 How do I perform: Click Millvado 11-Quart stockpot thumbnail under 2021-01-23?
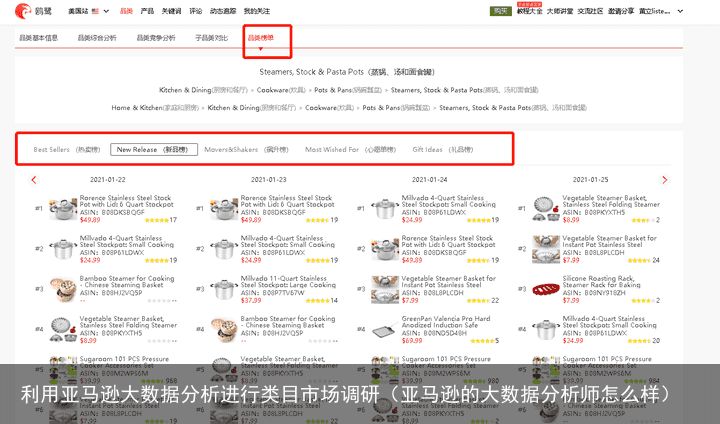[x=224, y=289]
